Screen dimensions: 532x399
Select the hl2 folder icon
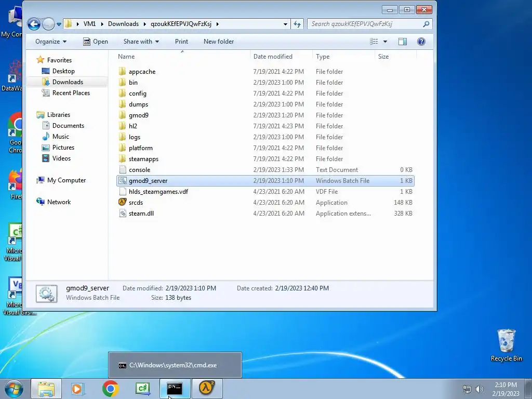click(x=123, y=126)
